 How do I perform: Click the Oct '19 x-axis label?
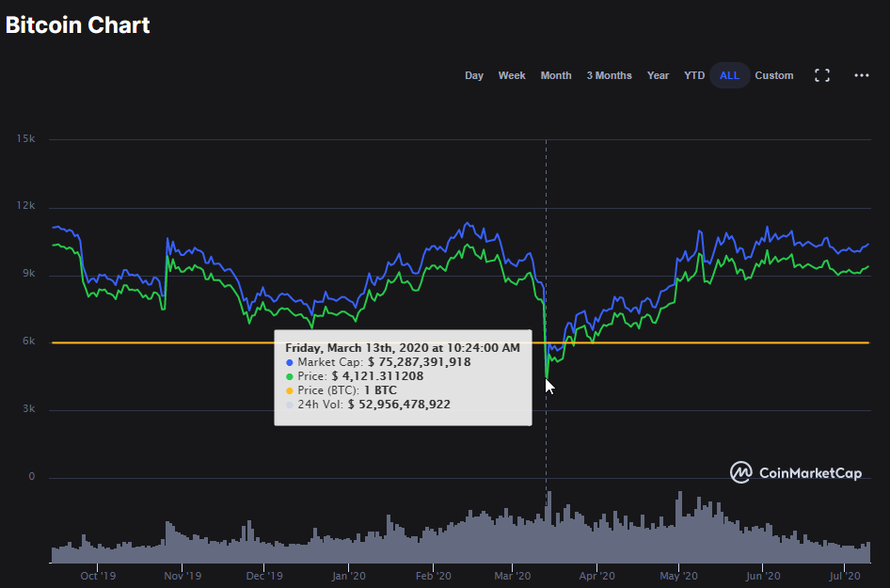coord(98,576)
